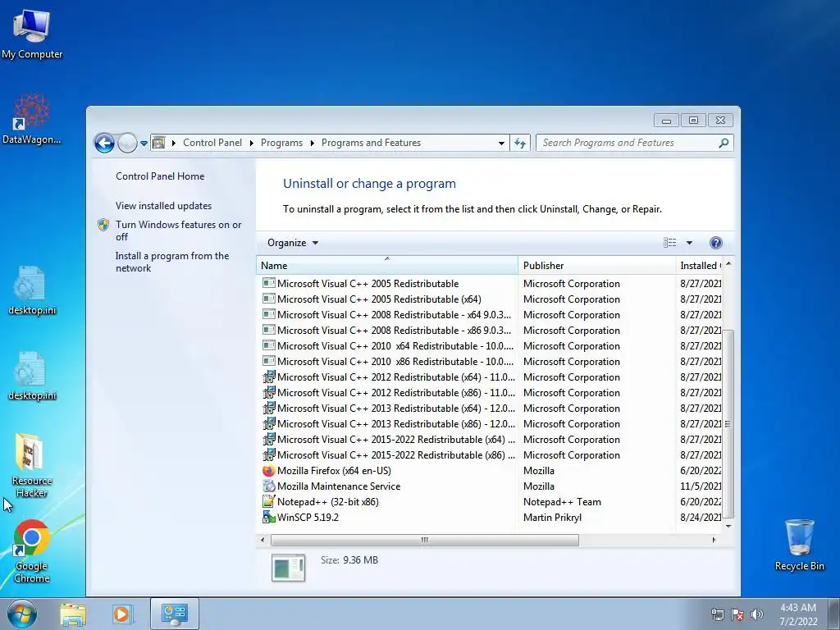
Task: Open the Organize dropdown menu
Action: (x=293, y=243)
